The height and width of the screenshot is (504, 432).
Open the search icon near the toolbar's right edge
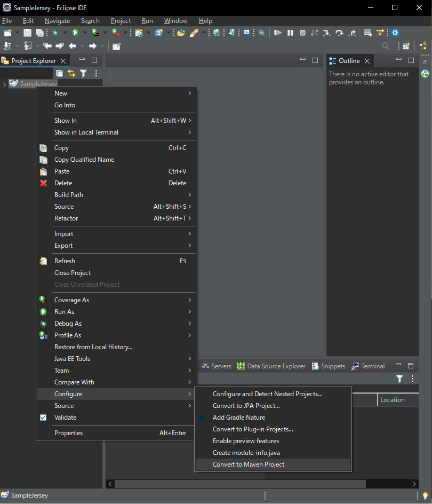pos(386,46)
